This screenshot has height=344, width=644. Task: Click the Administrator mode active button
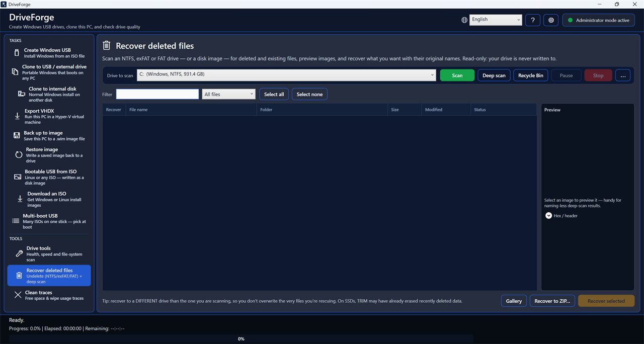coord(598,20)
